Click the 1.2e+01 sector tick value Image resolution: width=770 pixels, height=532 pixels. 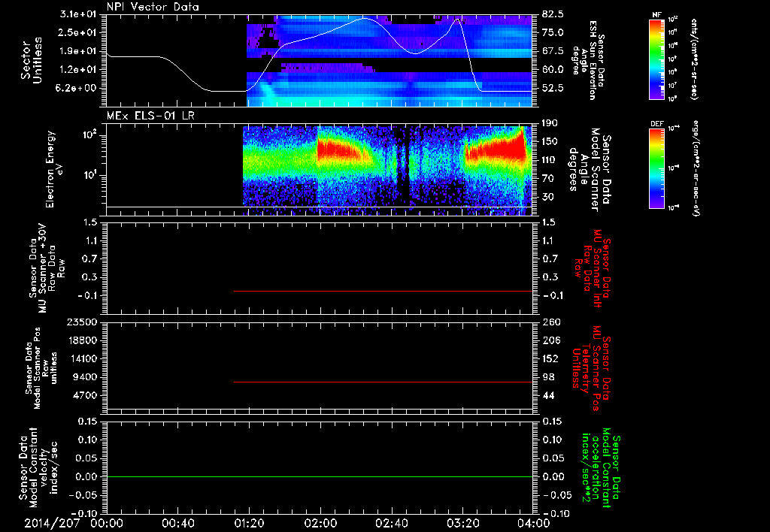click(x=78, y=70)
